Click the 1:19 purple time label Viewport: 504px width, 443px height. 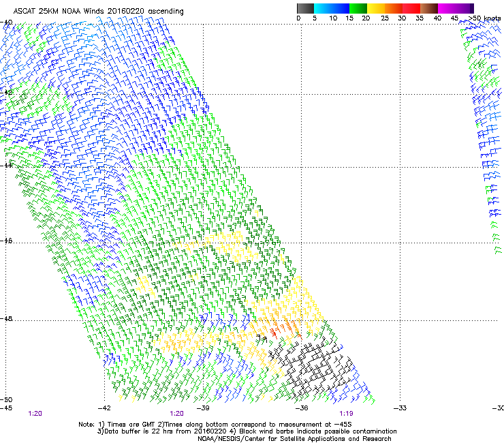(x=346, y=414)
